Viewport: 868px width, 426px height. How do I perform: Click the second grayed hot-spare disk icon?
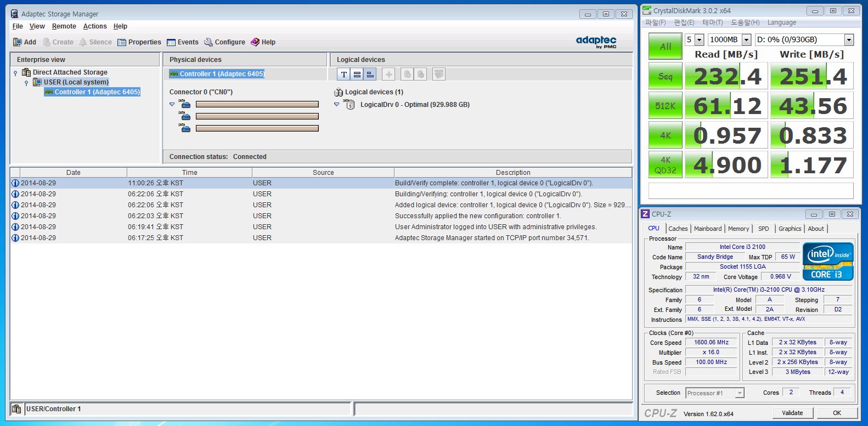click(x=420, y=74)
